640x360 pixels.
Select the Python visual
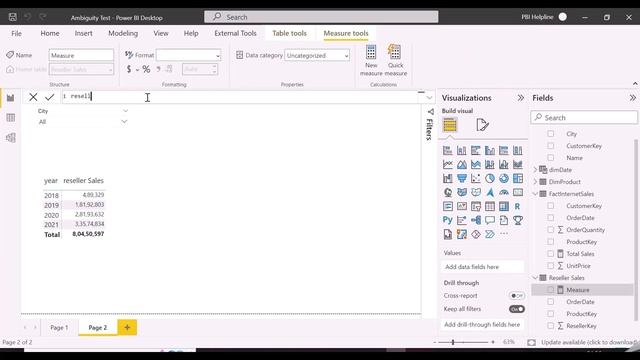point(448,220)
